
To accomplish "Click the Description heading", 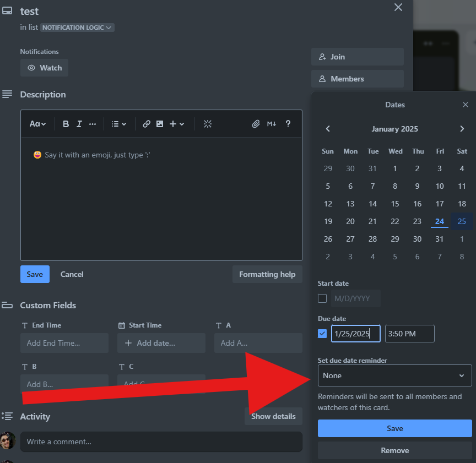I will (43, 94).
